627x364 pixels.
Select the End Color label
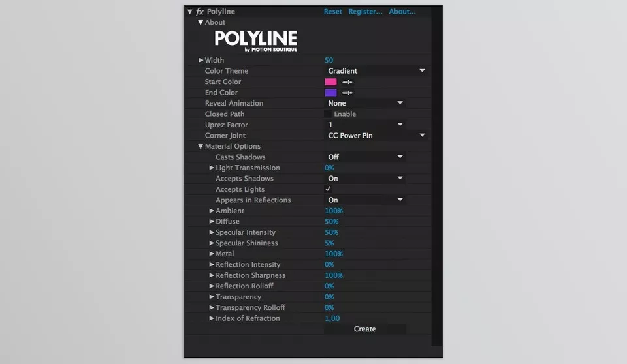221,92
